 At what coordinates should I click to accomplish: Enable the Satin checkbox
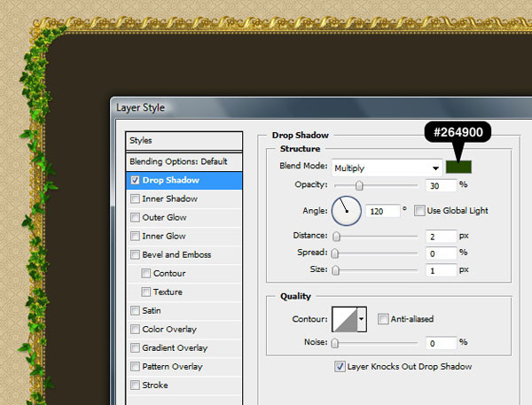coord(135,311)
